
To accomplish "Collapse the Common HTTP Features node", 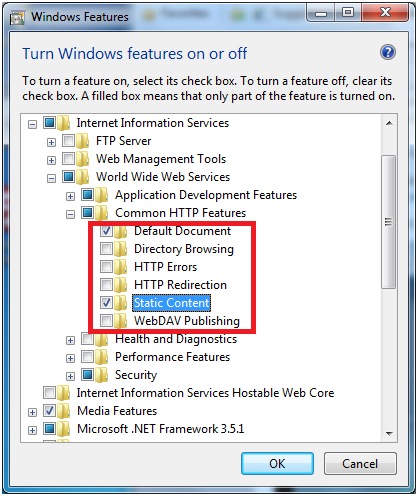I will click(70, 215).
